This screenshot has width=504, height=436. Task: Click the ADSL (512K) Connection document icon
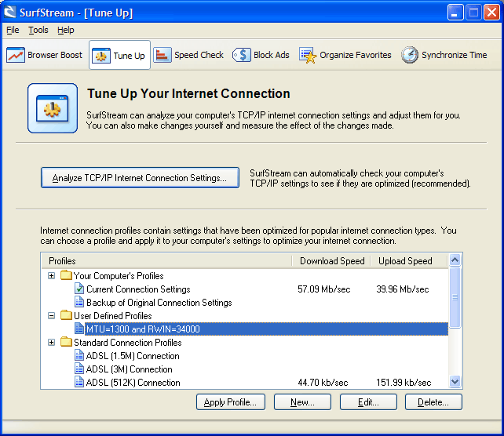tap(79, 382)
